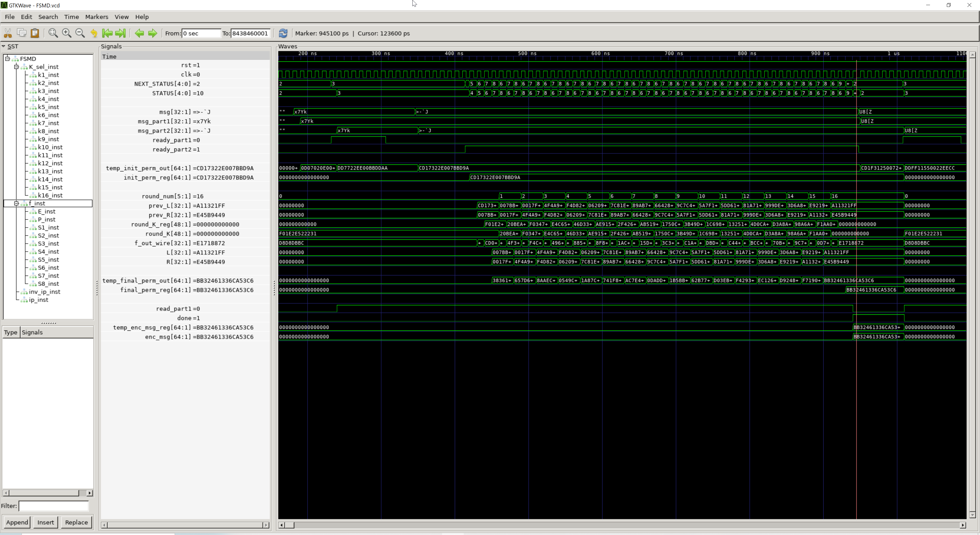Click the Reload waveform icon
Image resolution: width=980 pixels, height=535 pixels.
[283, 33]
